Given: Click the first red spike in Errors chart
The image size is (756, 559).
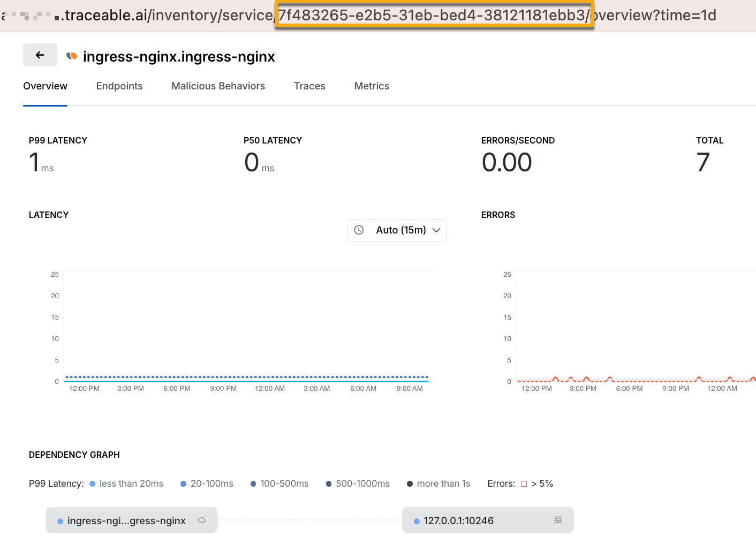Looking at the screenshot, I should [x=556, y=379].
